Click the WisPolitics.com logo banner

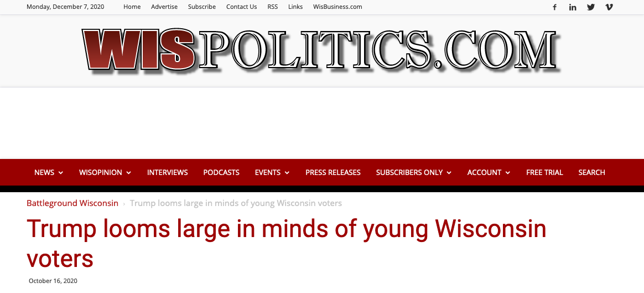[x=319, y=50]
